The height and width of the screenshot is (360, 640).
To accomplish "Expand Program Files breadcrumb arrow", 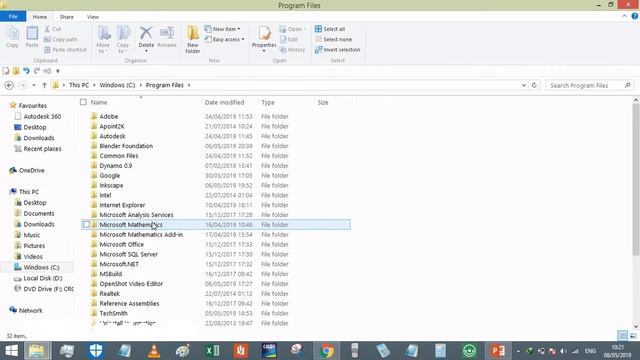I will click(189, 85).
